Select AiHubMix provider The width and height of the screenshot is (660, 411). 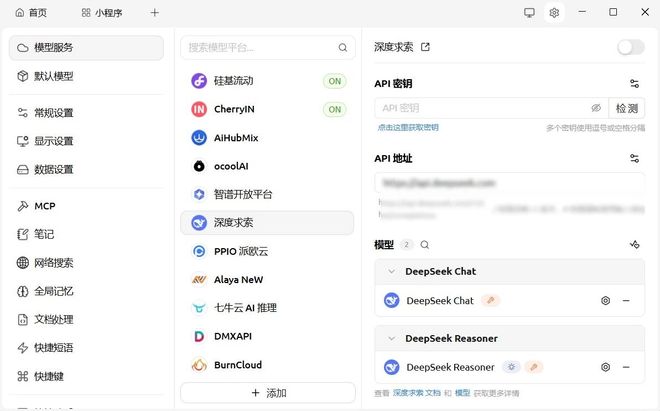pos(268,138)
